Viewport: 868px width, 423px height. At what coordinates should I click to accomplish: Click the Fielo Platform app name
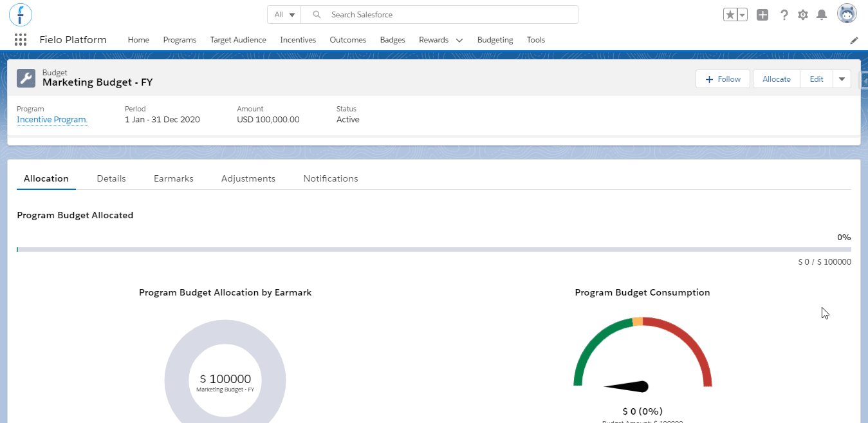(73, 40)
